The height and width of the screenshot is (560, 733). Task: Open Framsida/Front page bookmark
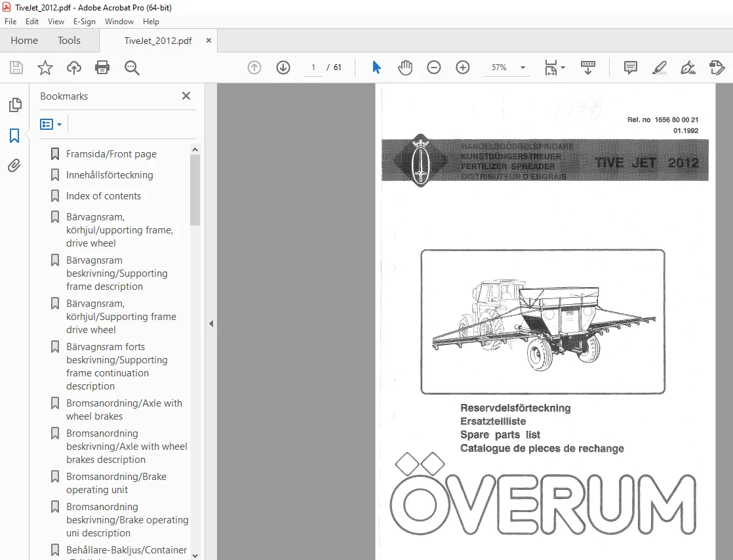(x=111, y=154)
